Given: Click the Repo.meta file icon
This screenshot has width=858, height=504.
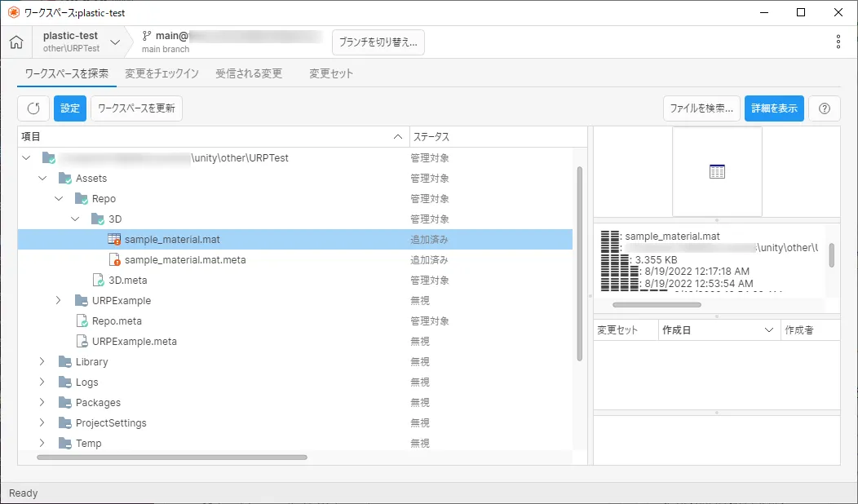Looking at the screenshot, I should point(82,321).
